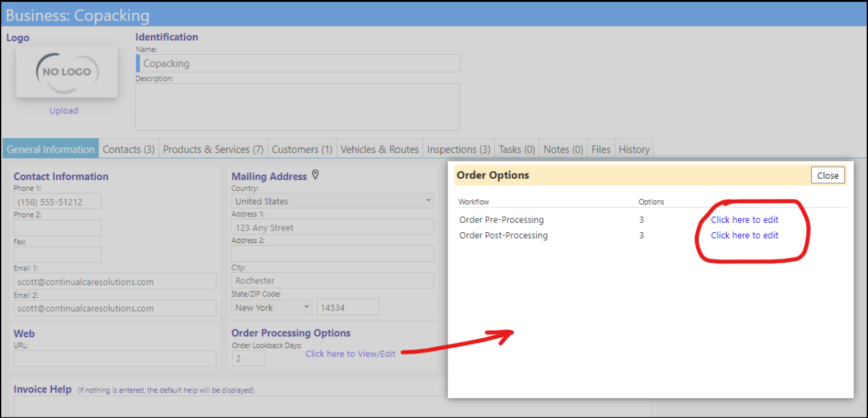Screen dimensions: 868x418
Task: Click the Email 1 field
Action: (115, 282)
